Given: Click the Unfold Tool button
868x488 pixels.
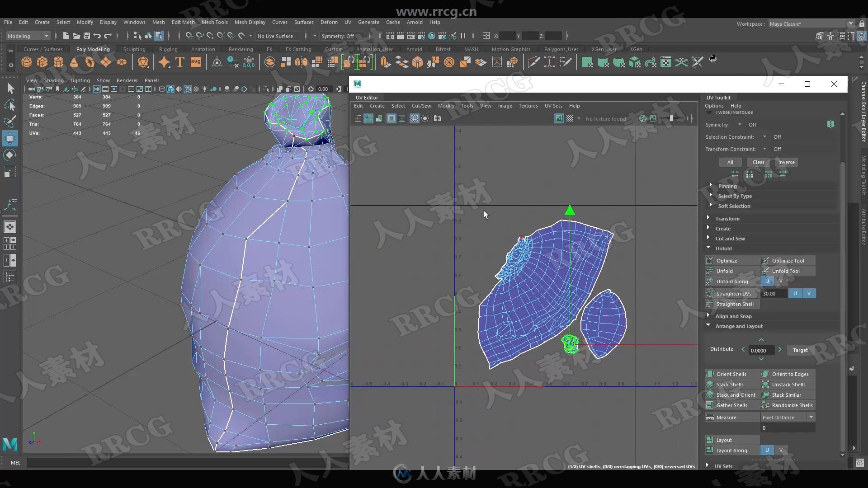Looking at the screenshot, I should pyautogui.click(x=786, y=271).
